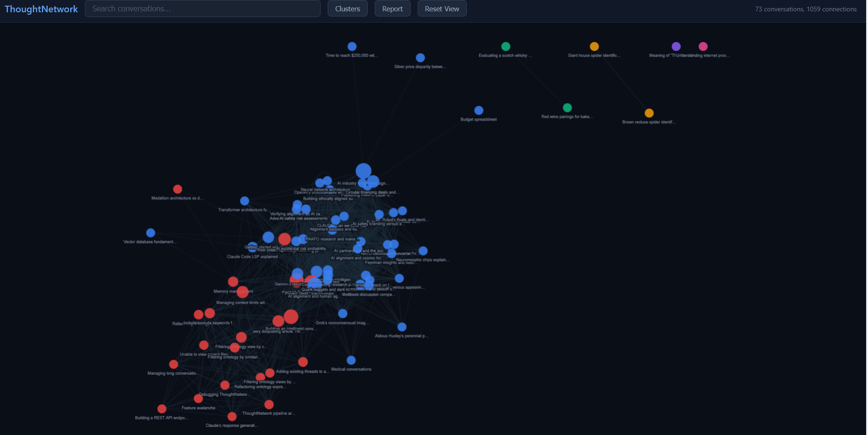The width and height of the screenshot is (868, 435).
Task: Select the red 'Unable to view project files' node
Action: tap(204, 345)
